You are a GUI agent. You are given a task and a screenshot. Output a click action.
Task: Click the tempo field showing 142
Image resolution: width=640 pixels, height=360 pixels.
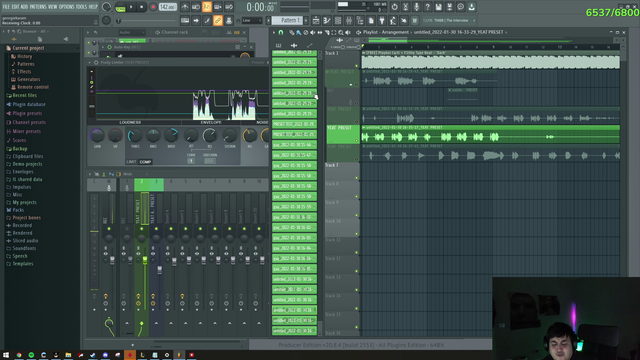pos(167,7)
